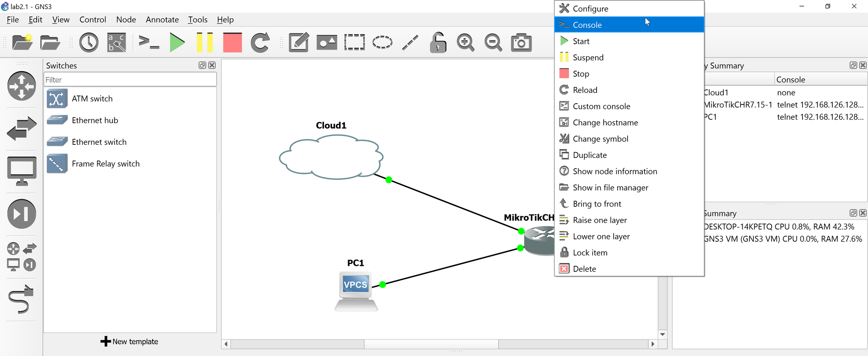Click the insert picture icon
The width and height of the screenshot is (868, 356).
pyautogui.click(x=327, y=42)
